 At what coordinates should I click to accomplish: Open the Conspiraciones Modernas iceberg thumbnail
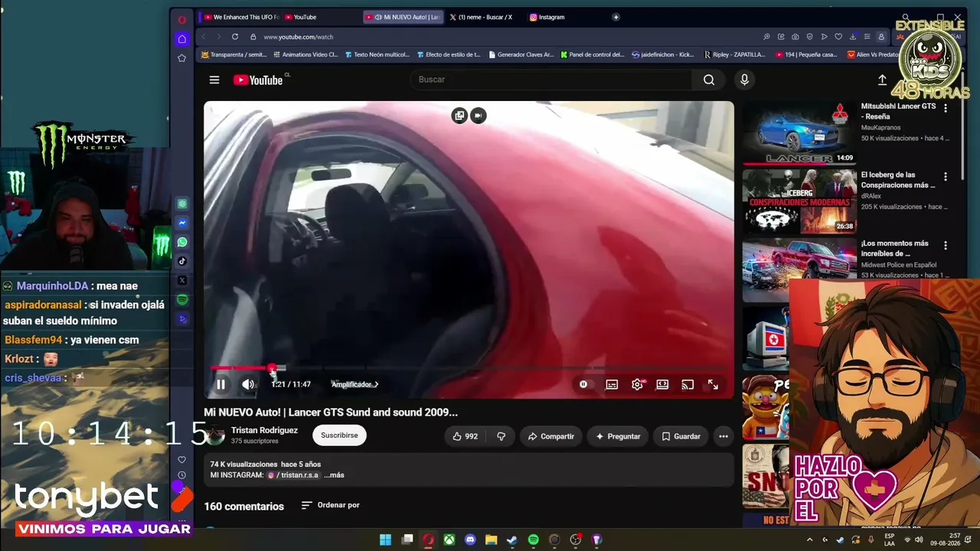click(x=799, y=201)
